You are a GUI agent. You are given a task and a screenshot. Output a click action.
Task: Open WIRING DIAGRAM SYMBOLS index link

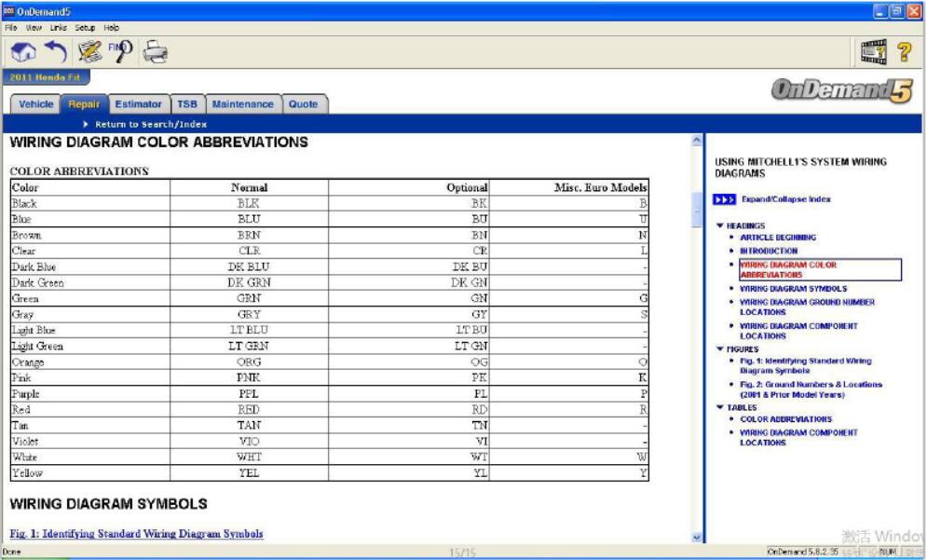(x=794, y=289)
